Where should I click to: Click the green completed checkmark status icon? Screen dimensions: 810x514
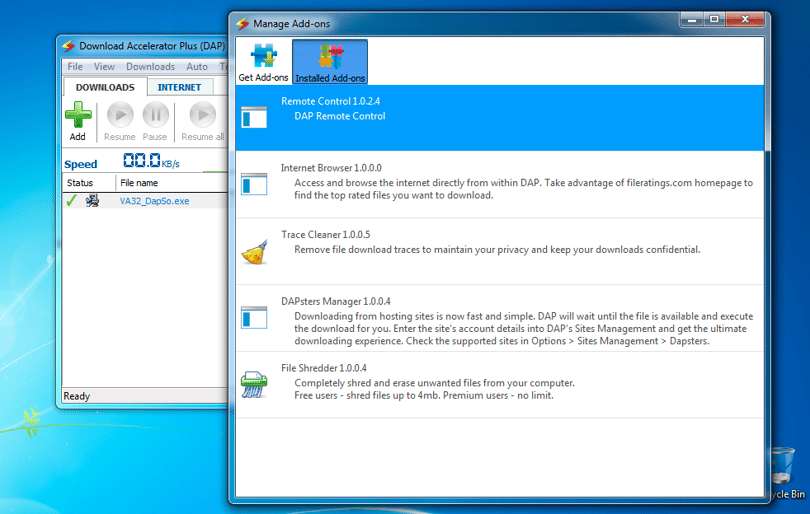(72, 200)
